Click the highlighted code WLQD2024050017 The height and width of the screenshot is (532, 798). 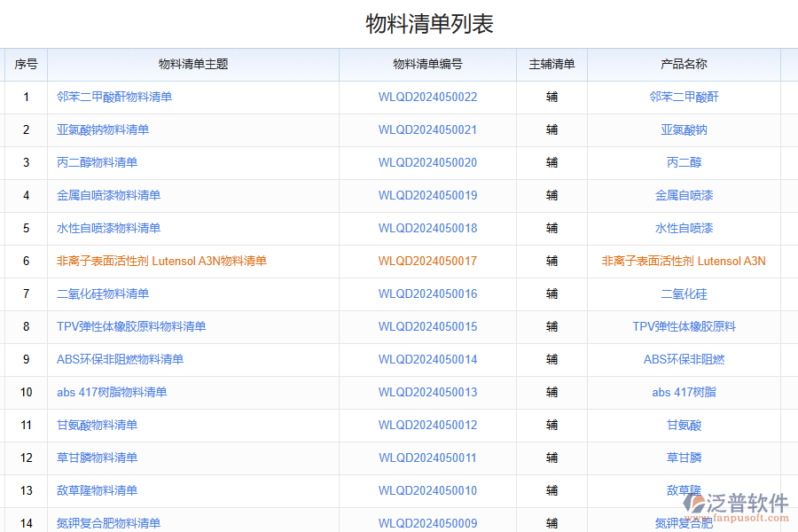pos(427,261)
